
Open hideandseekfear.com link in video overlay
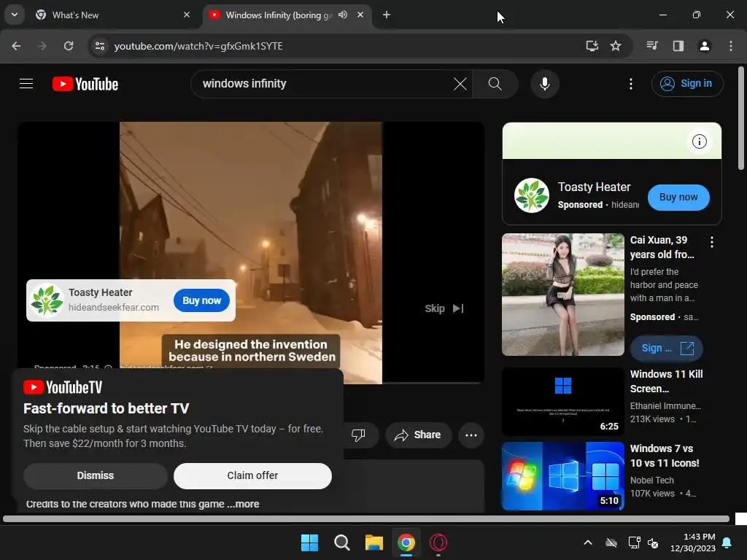pos(113,308)
